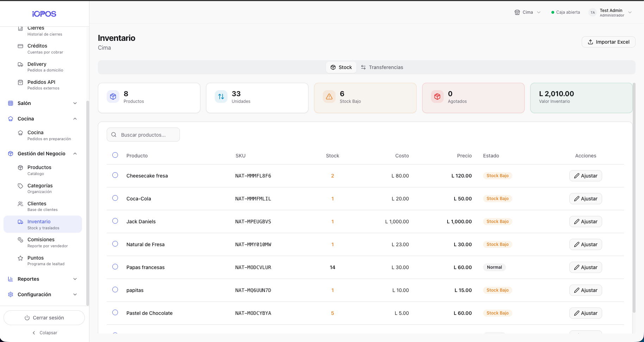This screenshot has height=342, width=644.
Task: Switch to the Stock tab
Action: (341, 67)
